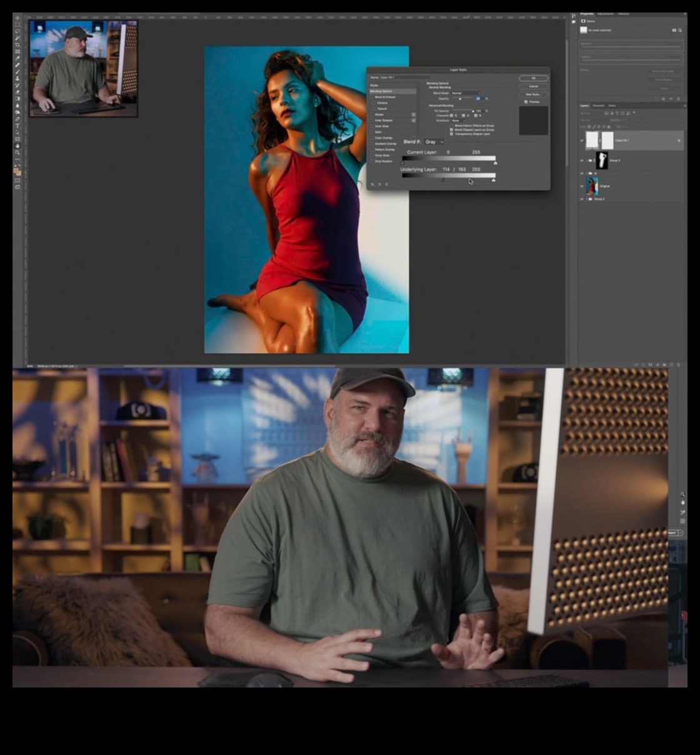Viewport: 700px width, 755px height.
Task: Select the Crop tool
Action: coord(17,45)
